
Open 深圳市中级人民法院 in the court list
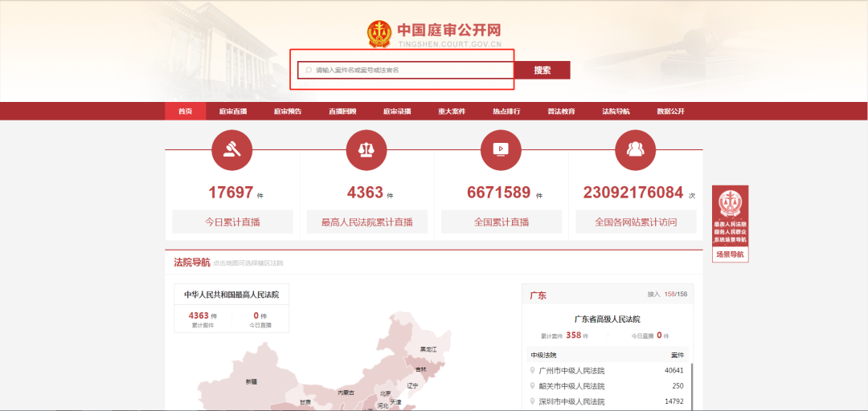point(572,401)
